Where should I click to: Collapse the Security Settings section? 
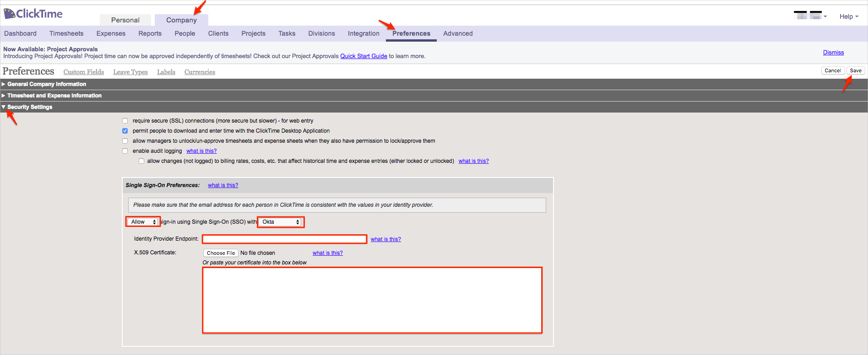(29, 107)
